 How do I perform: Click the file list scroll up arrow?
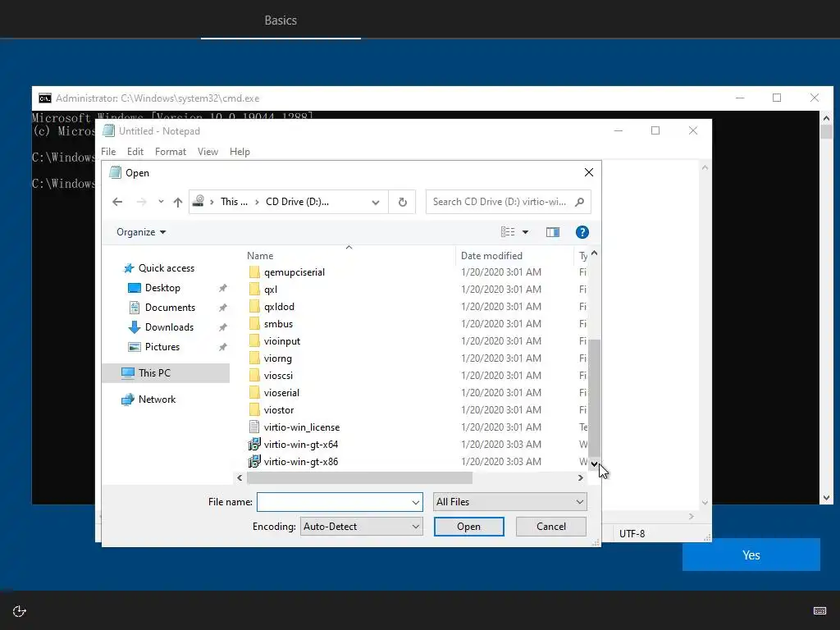pos(594,253)
